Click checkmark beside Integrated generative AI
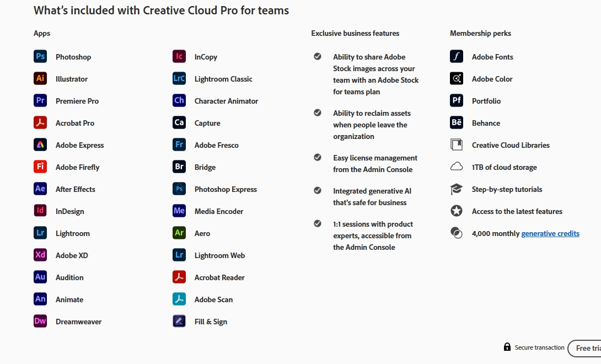 point(318,190)
